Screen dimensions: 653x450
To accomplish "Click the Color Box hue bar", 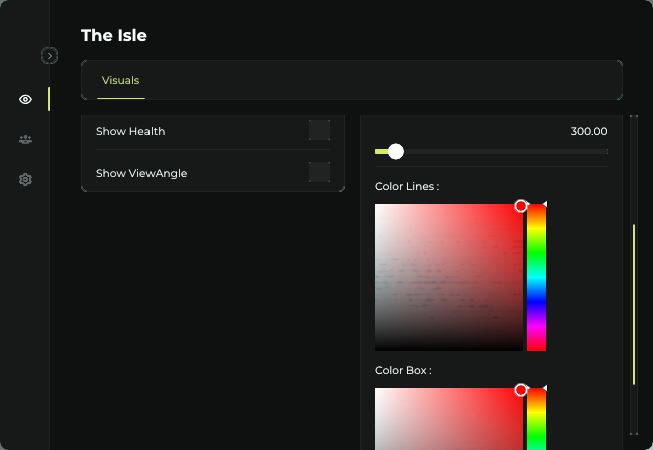I will point(536,420).
